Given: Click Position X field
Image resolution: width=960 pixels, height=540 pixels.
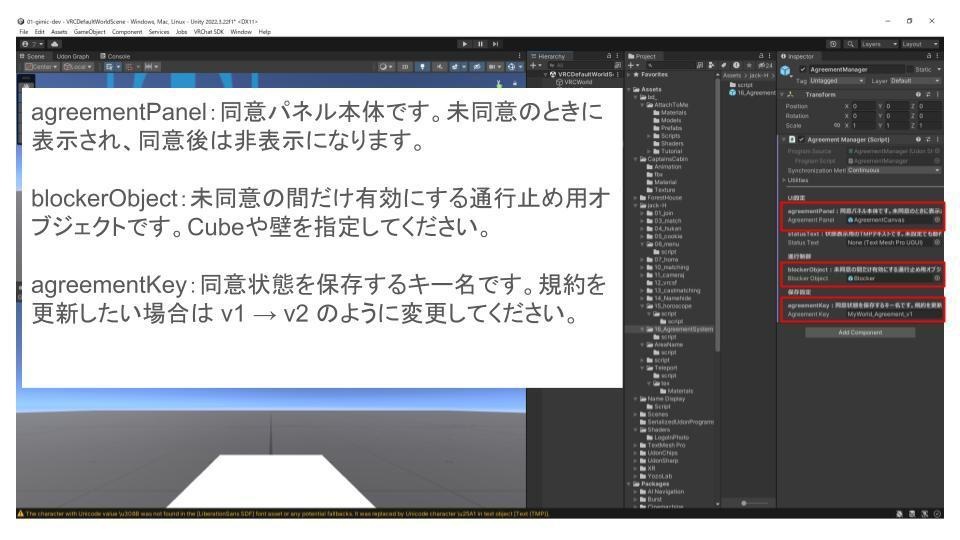Looking at the screenshot, I should [862, 106].
